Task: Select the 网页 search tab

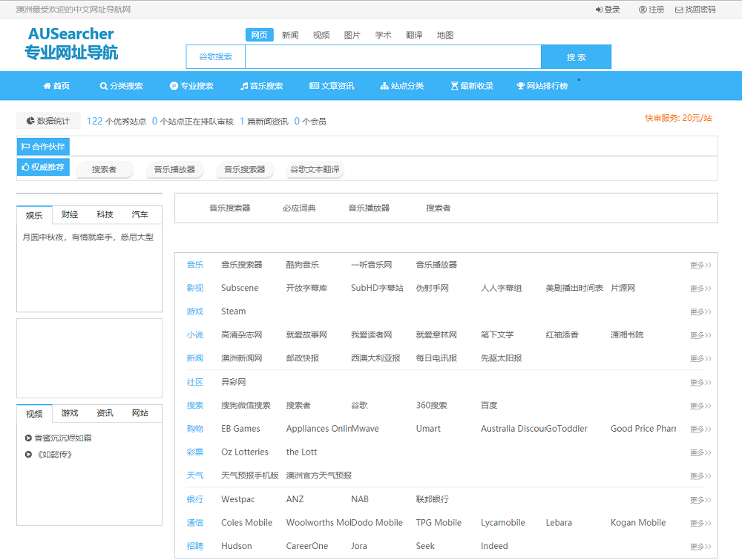Action: [x=259, y=35]
